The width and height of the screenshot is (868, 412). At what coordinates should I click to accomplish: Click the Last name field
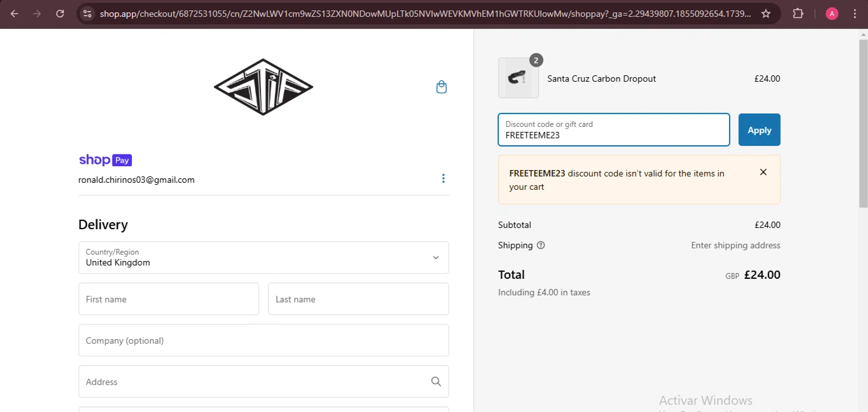click(x=358, y=299)
